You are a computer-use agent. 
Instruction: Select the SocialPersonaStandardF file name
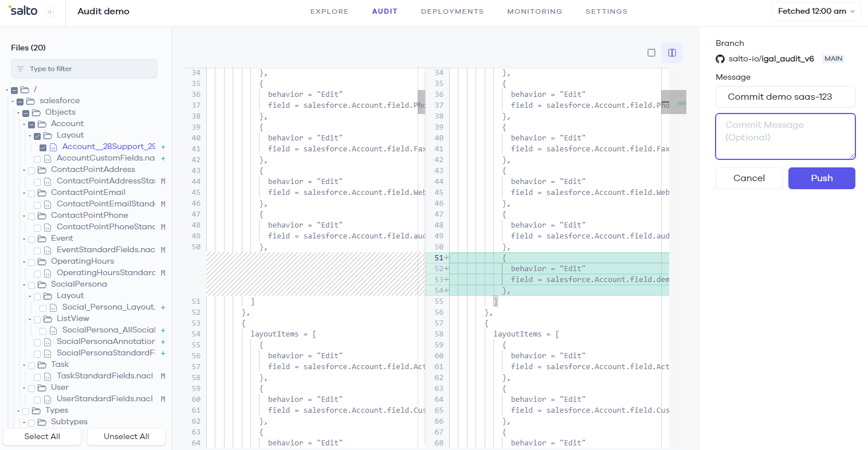[106, 353]
